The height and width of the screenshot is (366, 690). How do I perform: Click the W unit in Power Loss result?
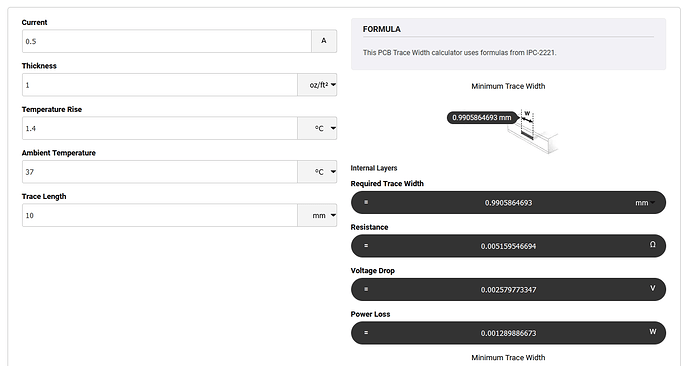tap(653, 332)
